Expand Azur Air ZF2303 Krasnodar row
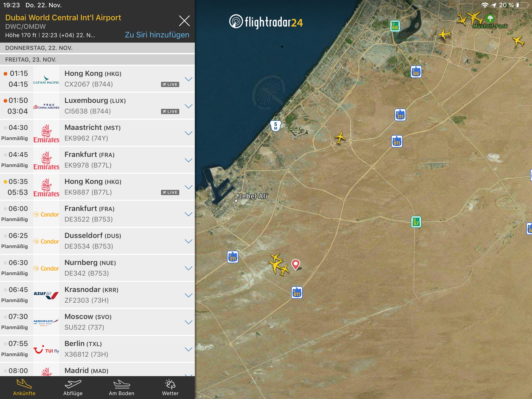The height and width of the screenshot is (399, 532). 188,295
